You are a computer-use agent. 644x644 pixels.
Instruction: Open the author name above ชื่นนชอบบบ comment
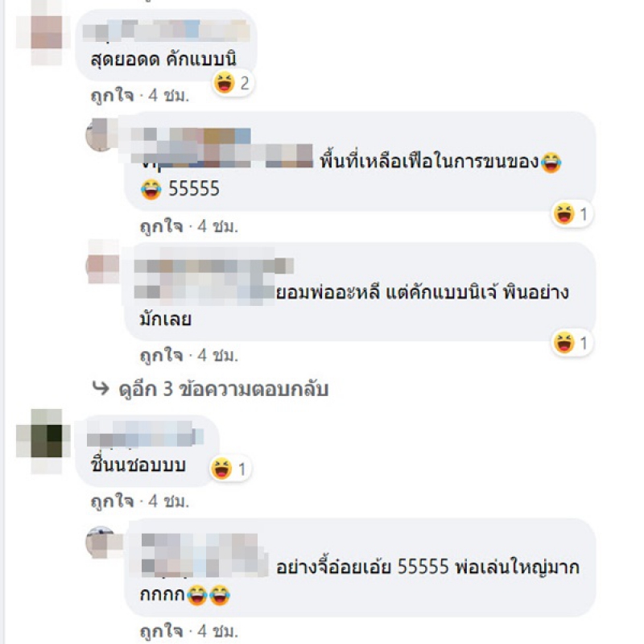pyautogui.click(x=146, y=434)
